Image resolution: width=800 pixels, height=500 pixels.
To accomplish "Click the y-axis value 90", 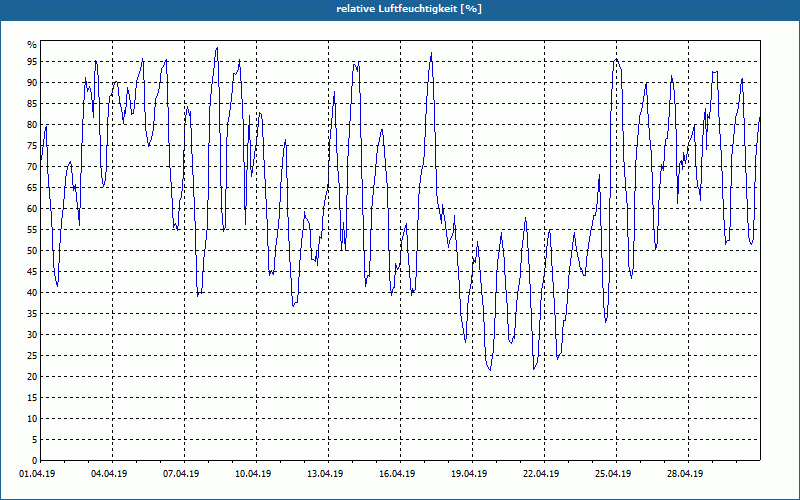I will (x=32, y=83).
